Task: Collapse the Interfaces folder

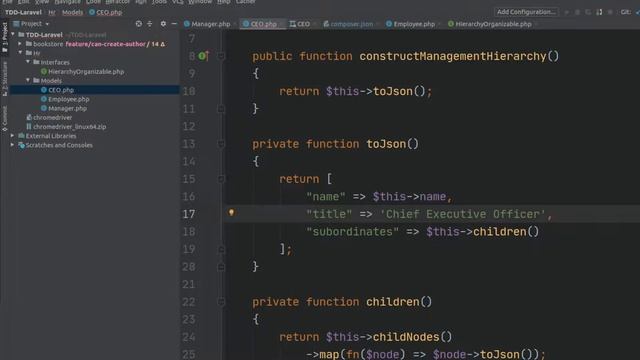Action: pos(28,62)
